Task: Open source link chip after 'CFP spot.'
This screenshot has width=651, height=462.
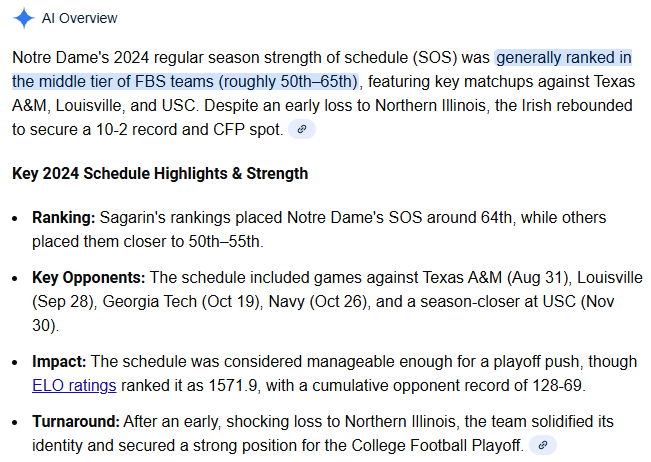Action: pos(302,129)
